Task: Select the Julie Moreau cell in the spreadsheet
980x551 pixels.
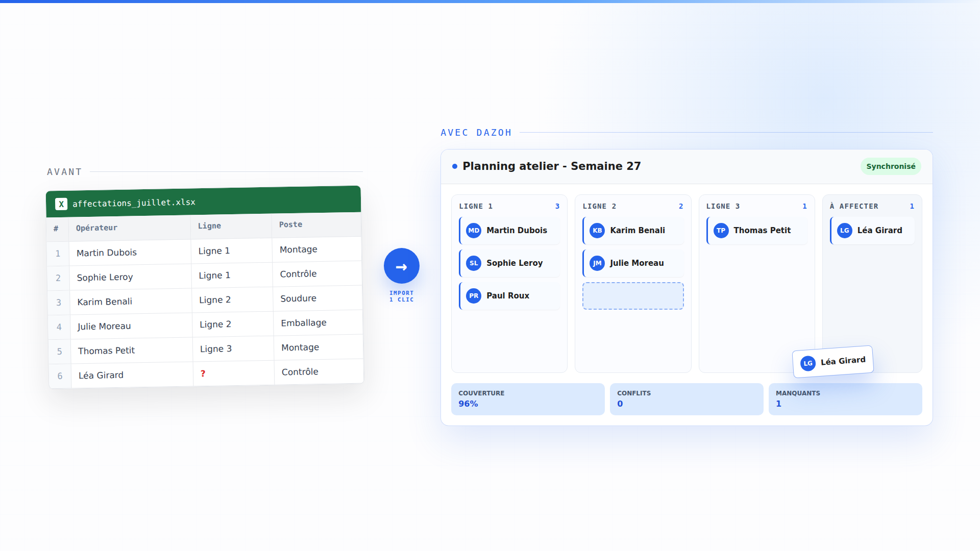Action: (131, 326)
